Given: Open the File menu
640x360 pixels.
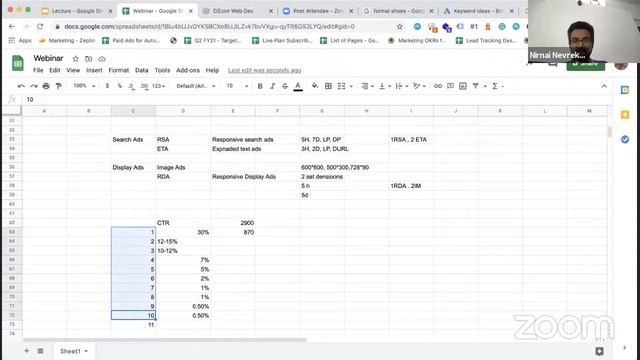Looking at the screenshot, I should click(x=38, y=70).
